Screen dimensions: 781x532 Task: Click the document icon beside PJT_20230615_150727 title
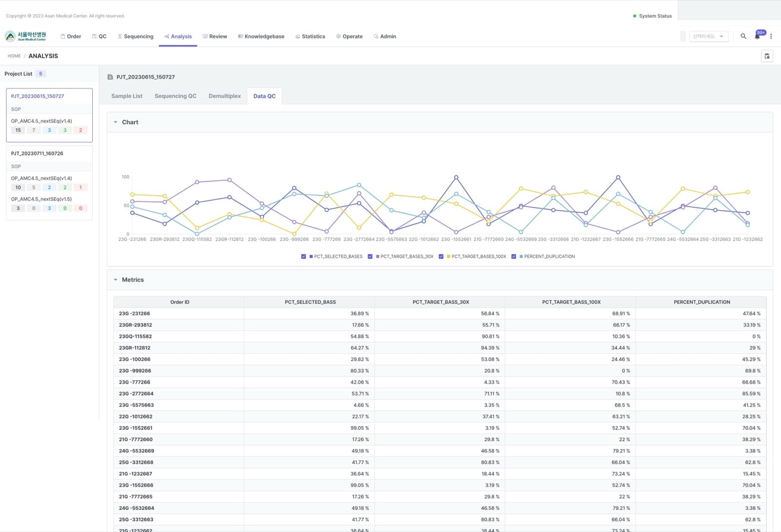[x=110, y=77]
